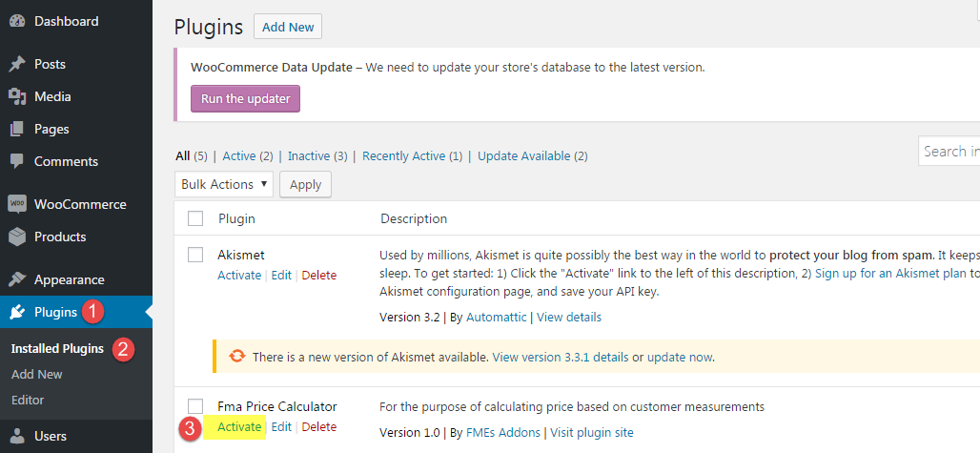Image resolution: width=980 pixels, height=453 pixels.
Task: Click the plugin search input field
Action: 949,152
